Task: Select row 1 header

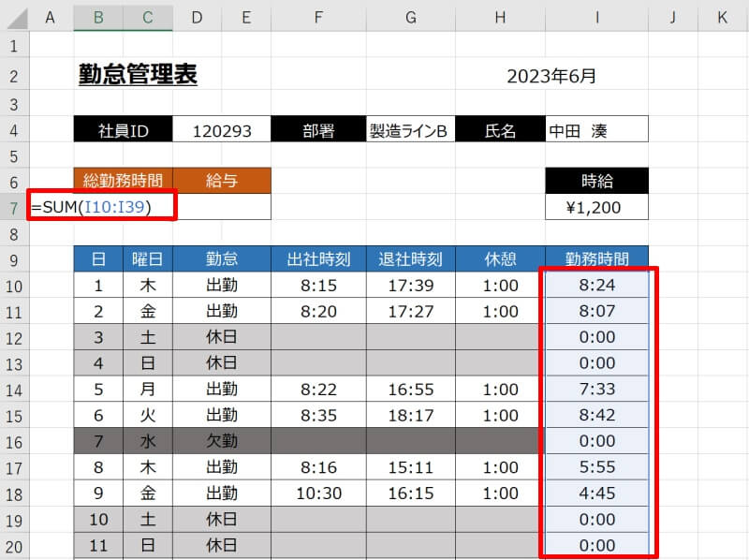Action: tap(14, 46)
